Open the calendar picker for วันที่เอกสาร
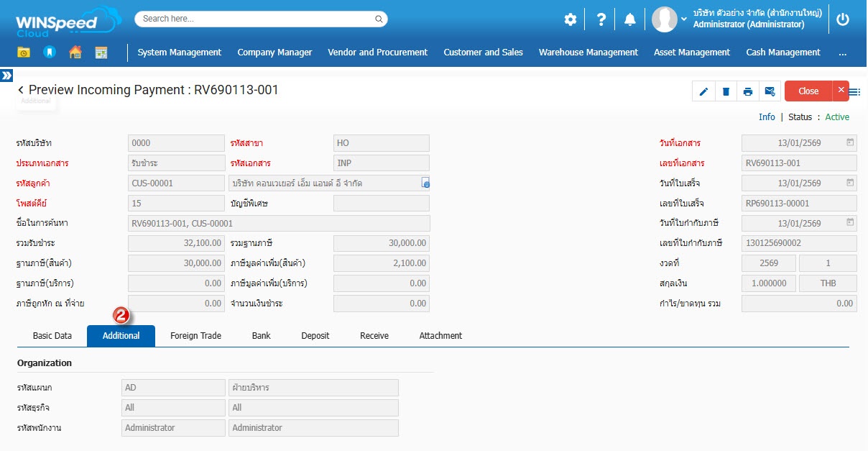Image resolution: width=868 pixels, height=451 pixels. click(x=850, y=142)
